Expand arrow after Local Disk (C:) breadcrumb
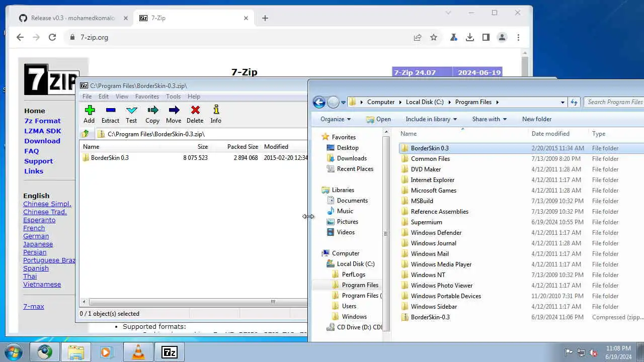The image size is (644, 362). (x=449, y=102)
